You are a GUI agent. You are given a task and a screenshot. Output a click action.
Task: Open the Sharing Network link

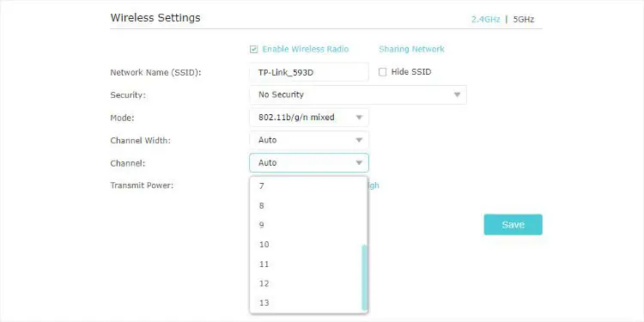[x=411, y=49]
